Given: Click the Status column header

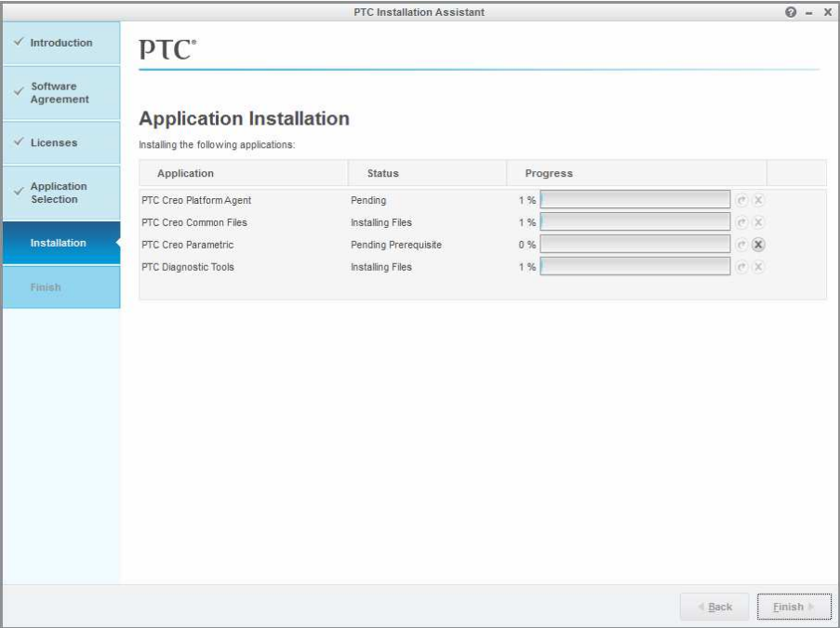Looking at the screenshot, I should [428, 173].
